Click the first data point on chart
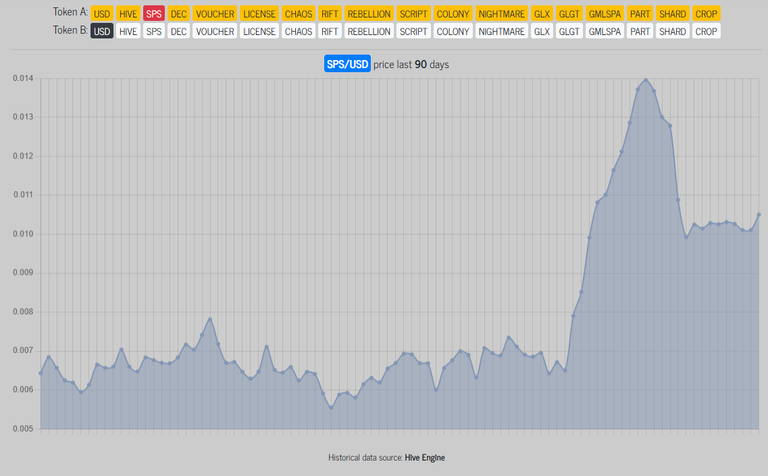The width and height of the screenshot is (768, 476). click(x=41, y=373)
